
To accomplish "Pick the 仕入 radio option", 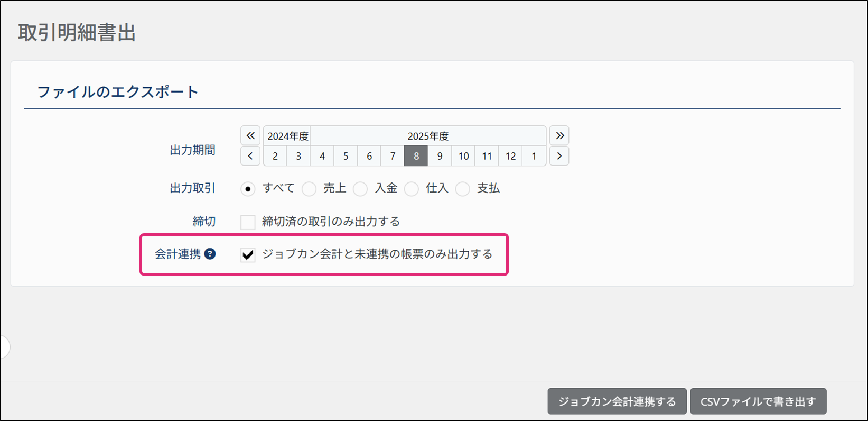I will pyautogui.click(x=412, y=189).
